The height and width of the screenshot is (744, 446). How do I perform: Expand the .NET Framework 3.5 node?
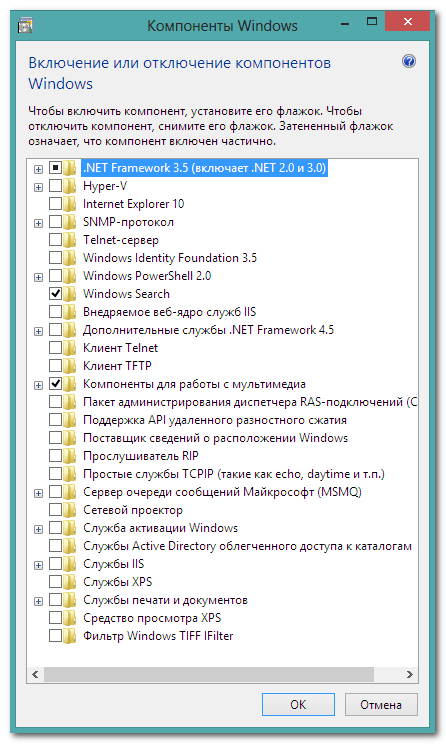pyautogui.click(x=38, y=169)
